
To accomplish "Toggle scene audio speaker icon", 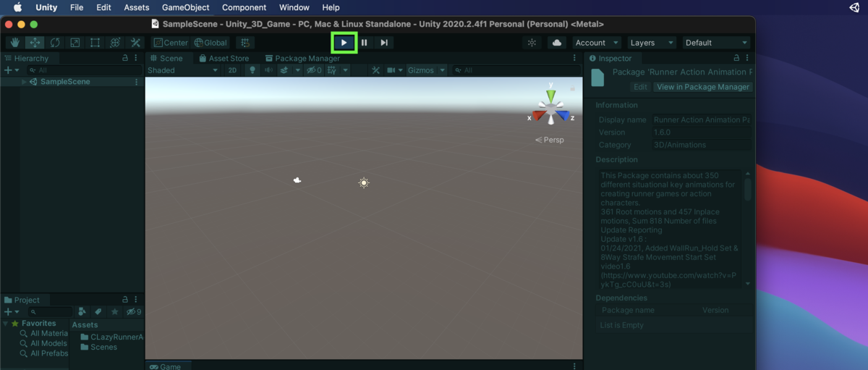I will point(268,70).
